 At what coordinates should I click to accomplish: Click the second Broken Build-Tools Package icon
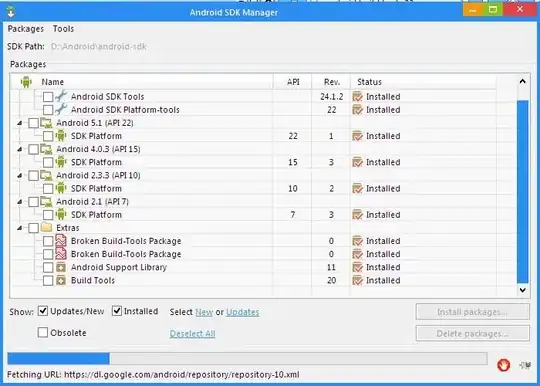[x=61, y=254]
